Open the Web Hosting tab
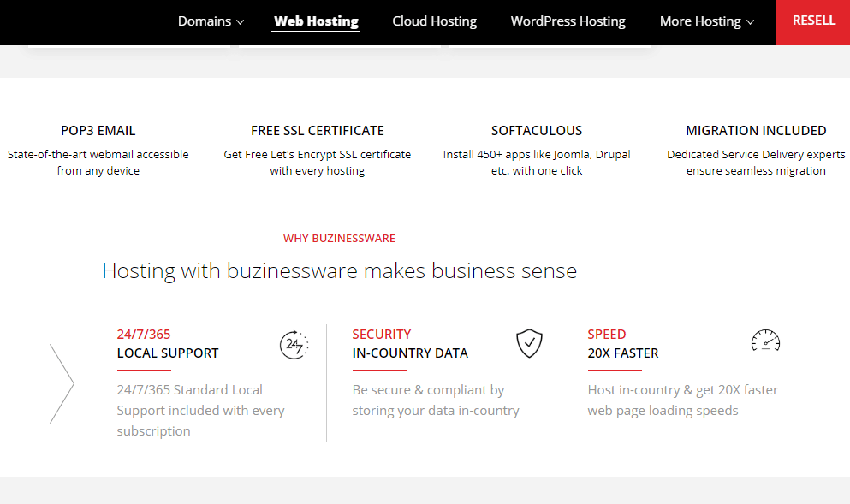This screenshot has height=504, width=850. click(316, 21)
